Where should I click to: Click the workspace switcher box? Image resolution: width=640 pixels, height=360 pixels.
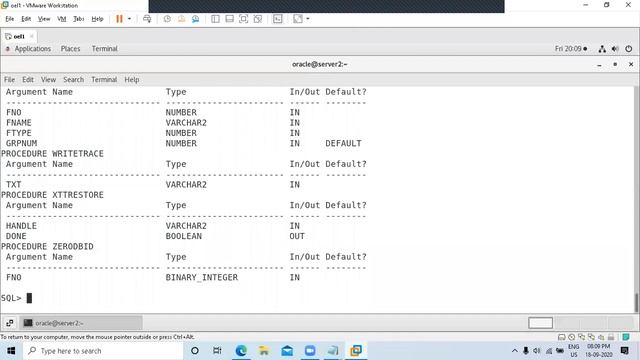[540, 323]
